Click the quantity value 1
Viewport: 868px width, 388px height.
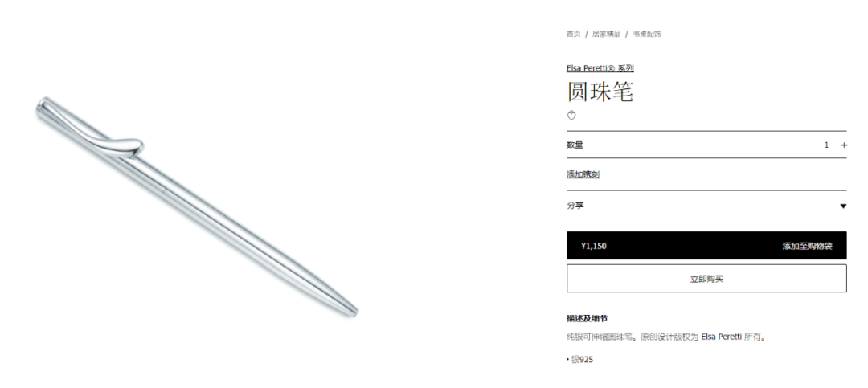click(826, 145)
